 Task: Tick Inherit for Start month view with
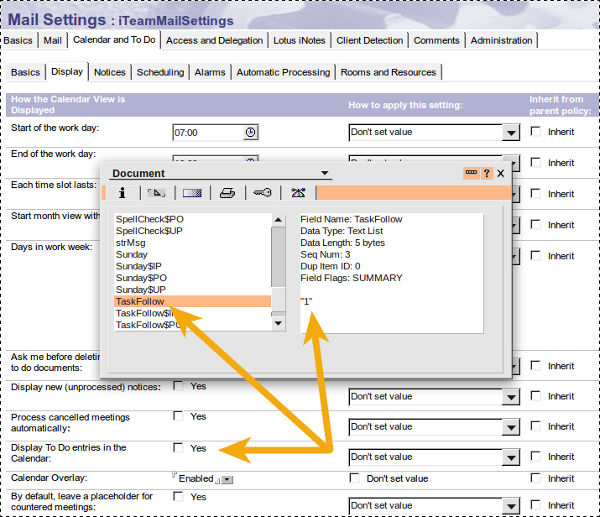(536, 224)
